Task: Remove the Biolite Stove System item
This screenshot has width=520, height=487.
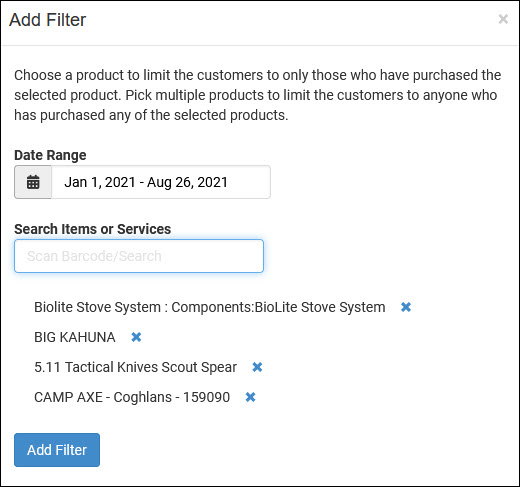Action: coord(406,307)
